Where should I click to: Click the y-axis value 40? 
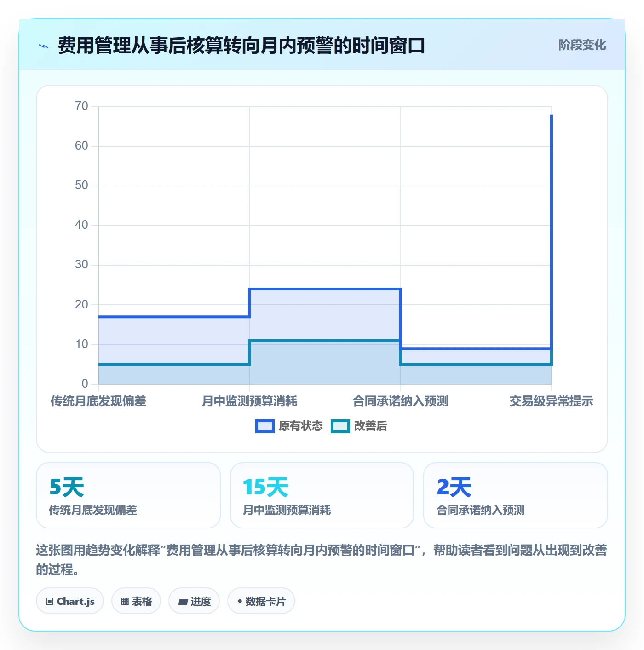81,225
